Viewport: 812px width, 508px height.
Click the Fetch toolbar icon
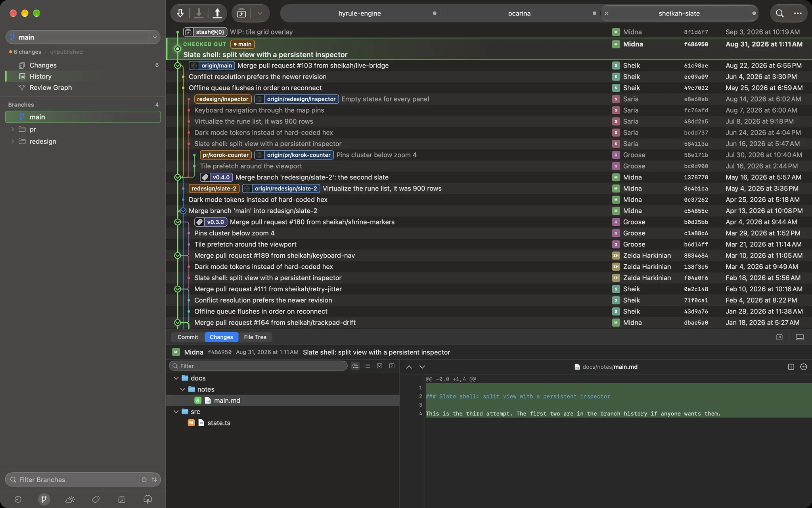click(180, 13)
